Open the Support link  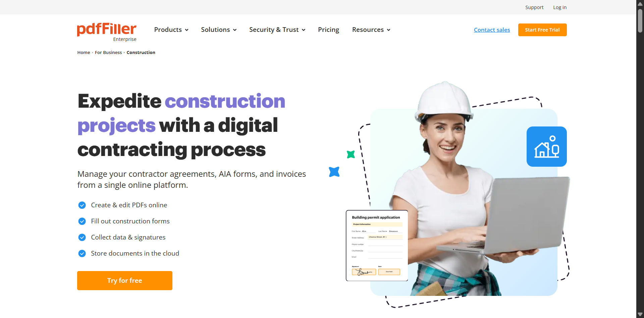tap(534, 7)
